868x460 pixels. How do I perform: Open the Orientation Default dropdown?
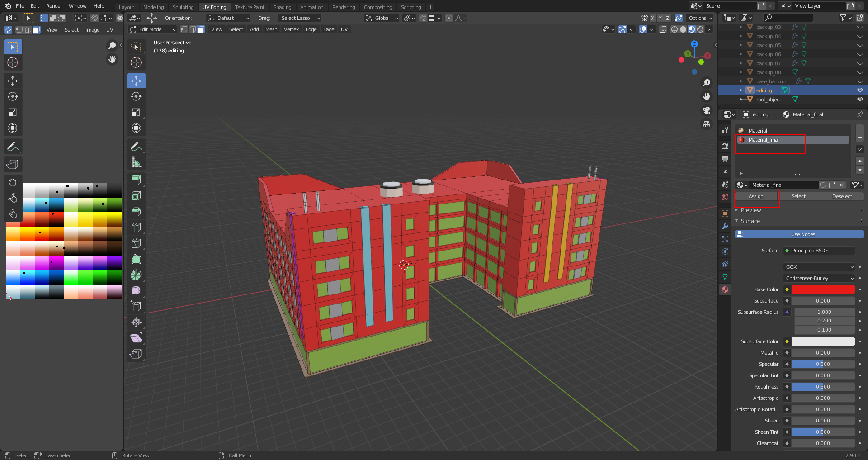click(x=228, y=18)
